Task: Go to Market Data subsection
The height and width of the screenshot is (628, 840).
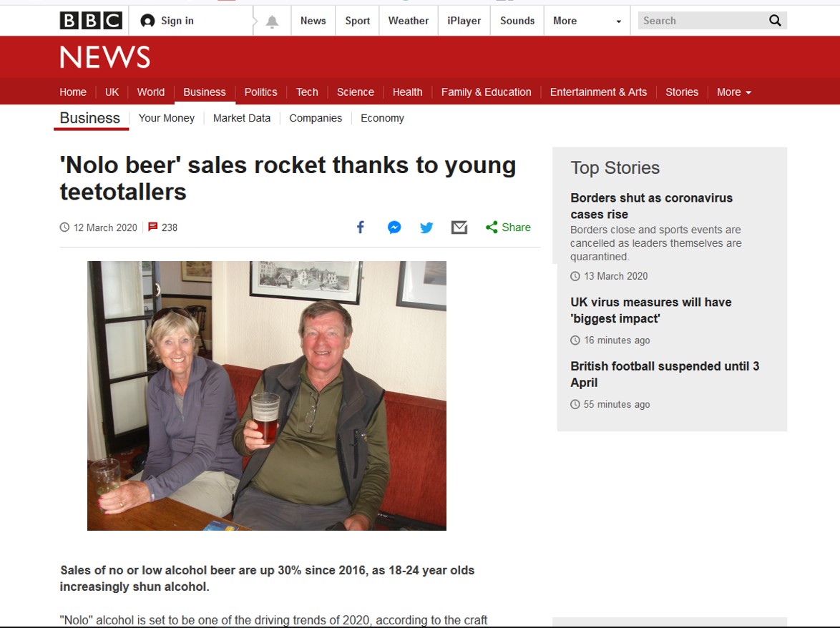Action: tap(242, 118)
